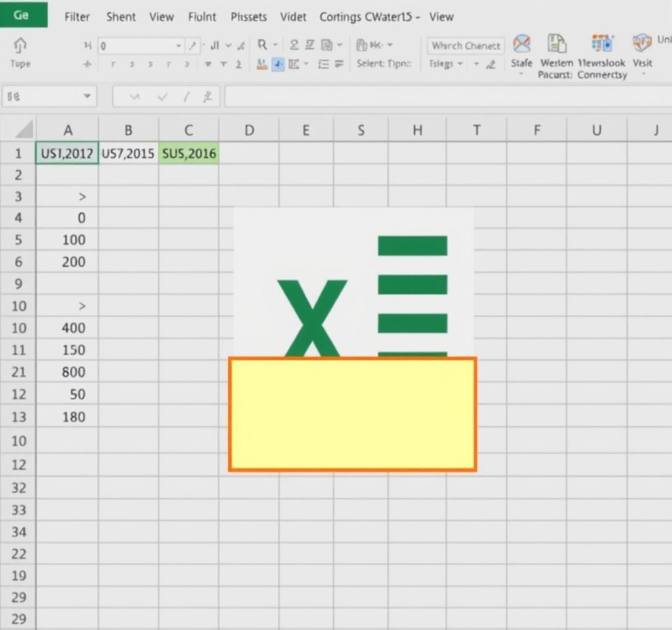Click the Hewrslook Connerctsy icon
Image resolution: width=672 pixels, height=630 pixels.
(602, 44)
